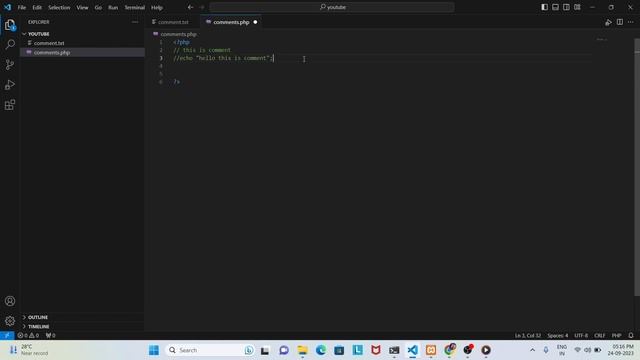Open the Edit menu

pos(37,7)
